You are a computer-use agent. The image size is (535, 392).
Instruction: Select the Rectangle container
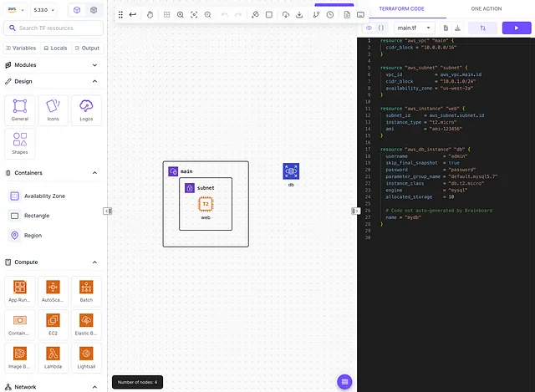(x=30, y=216)
